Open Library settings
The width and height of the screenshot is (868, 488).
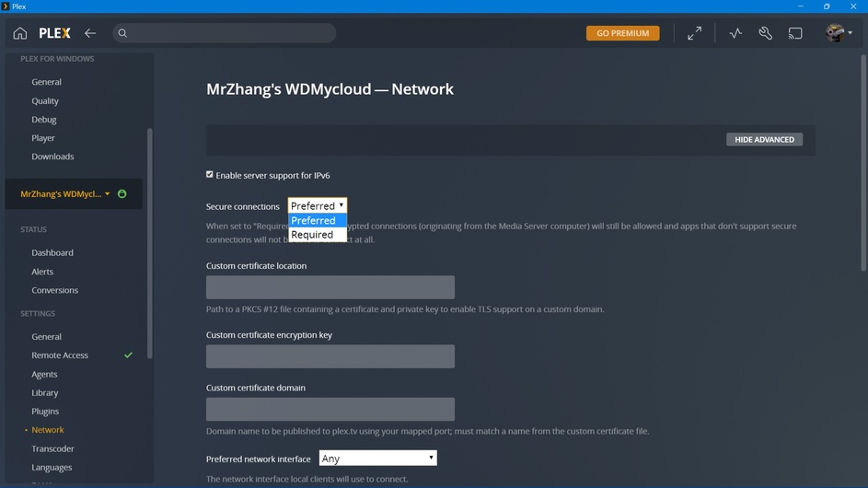[x=45, y=393]
